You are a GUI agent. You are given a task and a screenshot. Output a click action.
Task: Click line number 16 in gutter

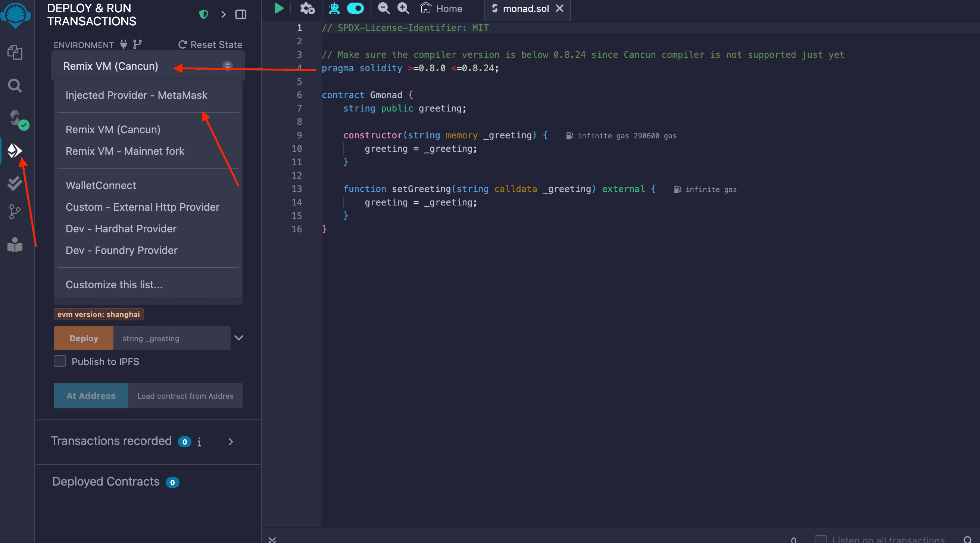tap(297, 229)
